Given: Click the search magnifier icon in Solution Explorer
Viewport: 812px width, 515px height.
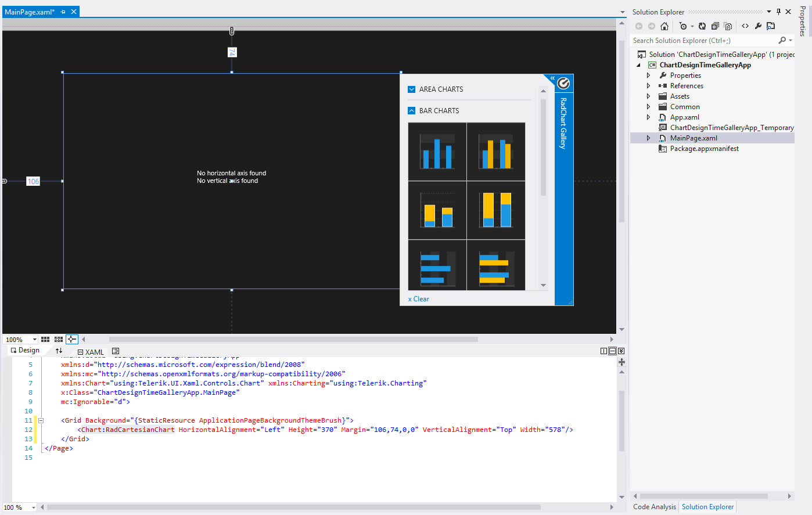Looking at the screenshot, I should tap(782, 41).
